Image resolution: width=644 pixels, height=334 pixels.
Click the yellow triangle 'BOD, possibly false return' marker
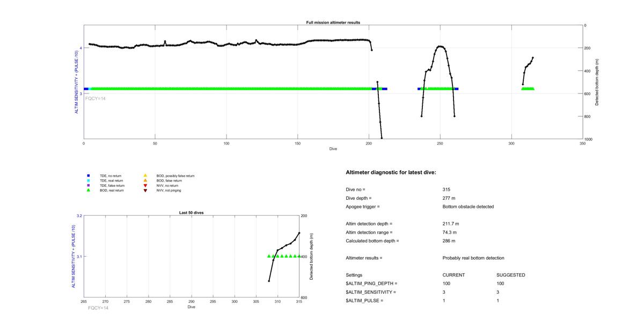pos(145,176)
